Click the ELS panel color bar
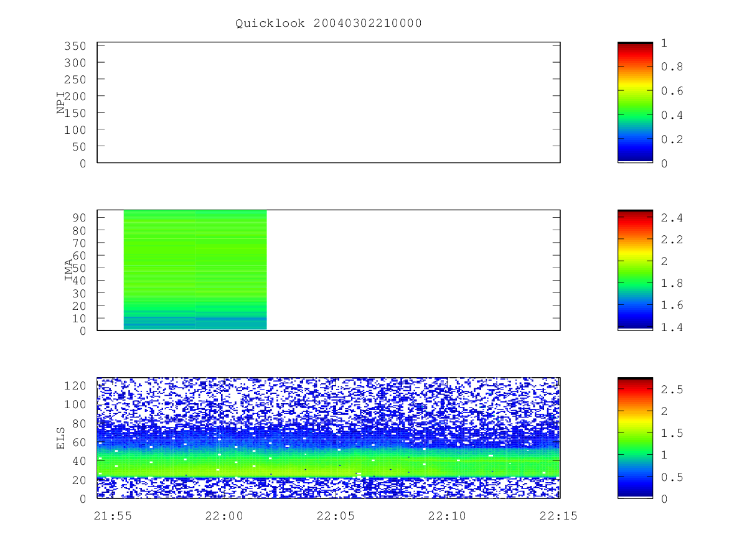 (635, 438)
